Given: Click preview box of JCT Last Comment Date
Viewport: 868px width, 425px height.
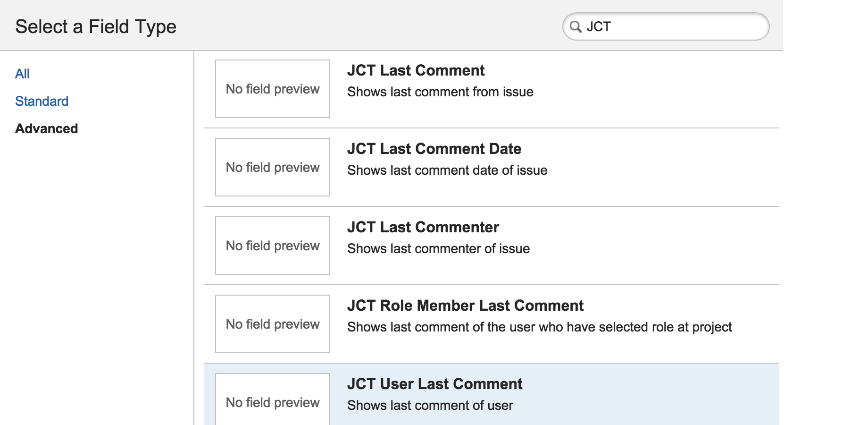Looking at the screenshot, I should point(273,167).
